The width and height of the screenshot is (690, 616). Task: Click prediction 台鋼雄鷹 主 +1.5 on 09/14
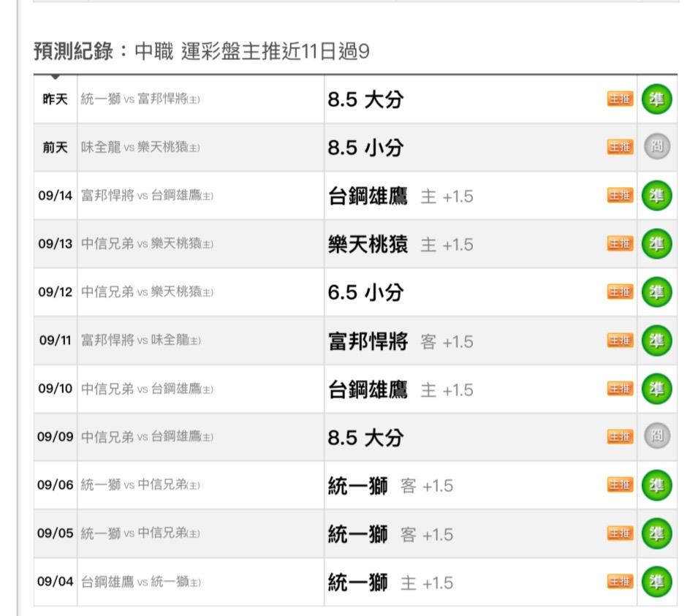(401, 197)
